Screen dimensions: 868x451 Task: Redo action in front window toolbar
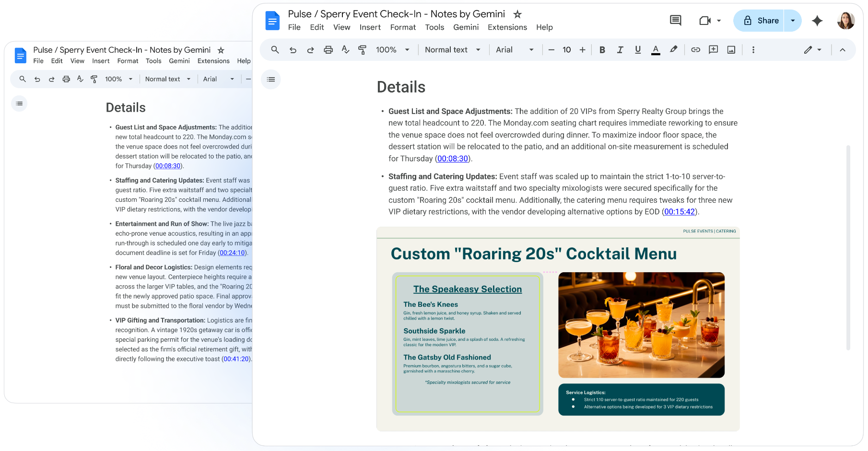[x=310, y=50]
